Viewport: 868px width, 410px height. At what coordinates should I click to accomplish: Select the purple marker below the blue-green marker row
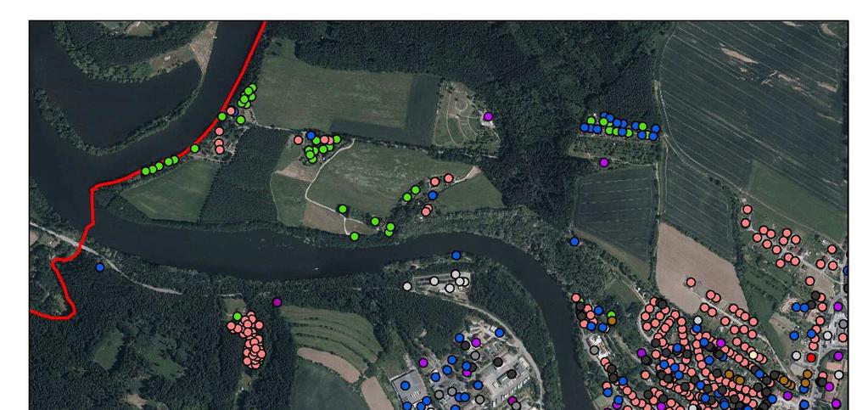[604, 162]
